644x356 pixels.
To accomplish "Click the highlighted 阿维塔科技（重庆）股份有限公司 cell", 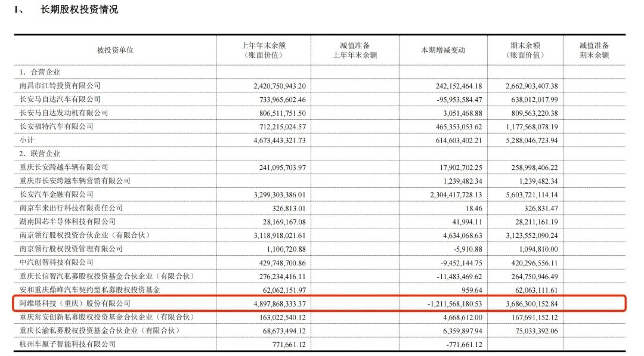I will [x=75, y=304].
